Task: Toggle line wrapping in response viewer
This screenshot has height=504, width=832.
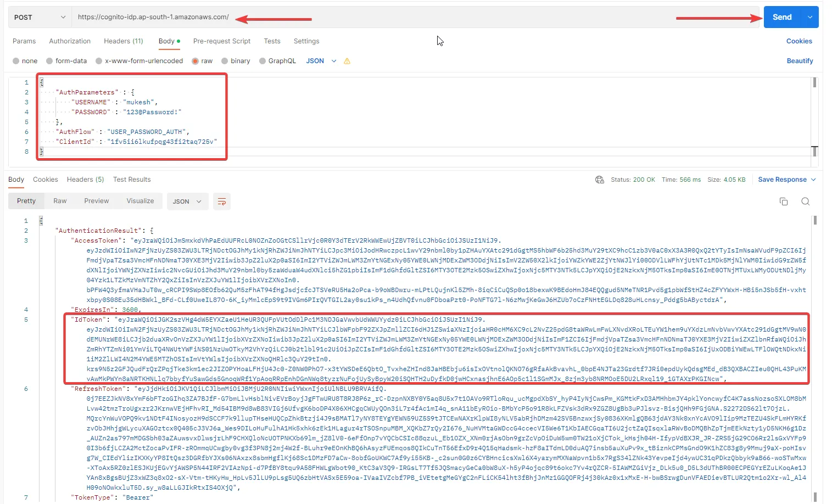Action: [x=222, y=201]
